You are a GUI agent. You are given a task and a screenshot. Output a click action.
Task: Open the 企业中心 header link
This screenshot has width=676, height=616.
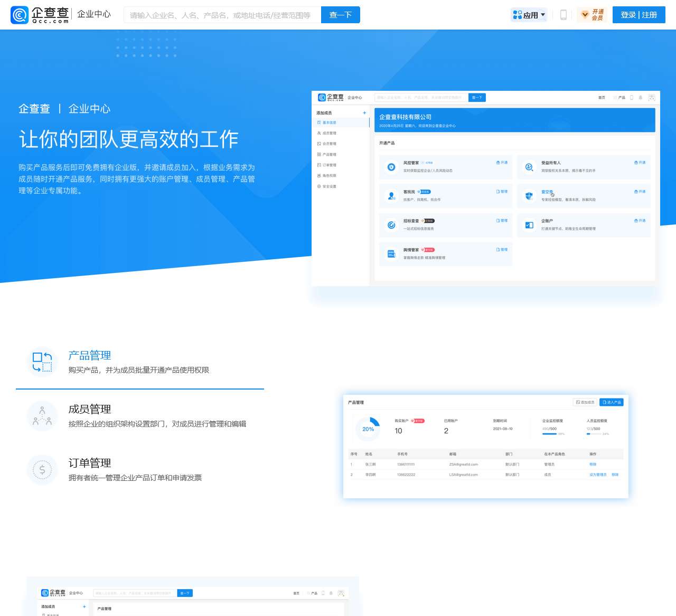tap(94, 14)
